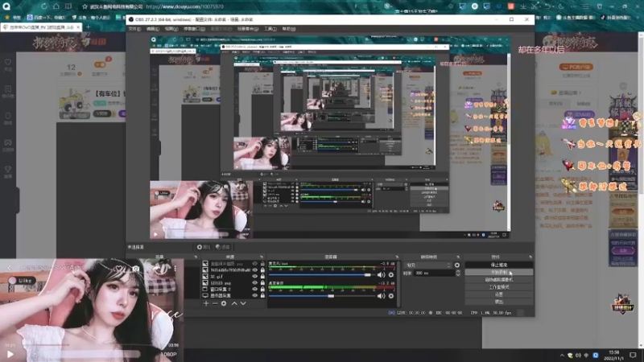Click the browser address bar URL
Screen dimensions: 644x362
pos(185,6)
